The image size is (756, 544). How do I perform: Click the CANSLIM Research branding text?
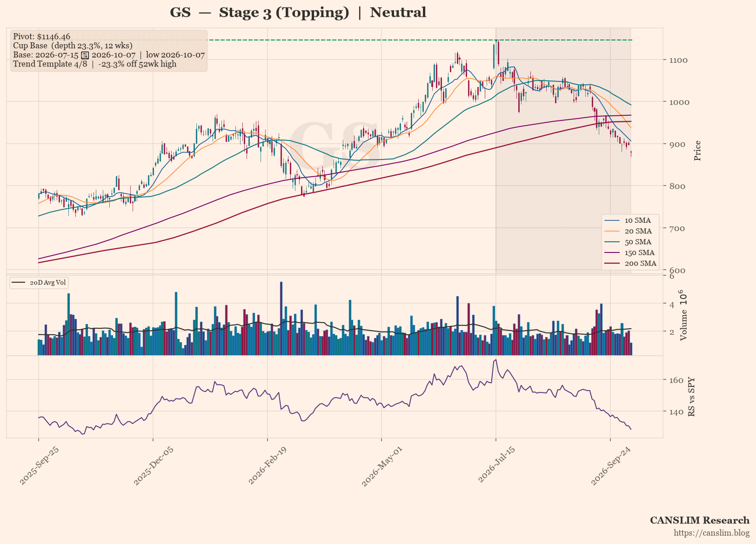point(699,520)
